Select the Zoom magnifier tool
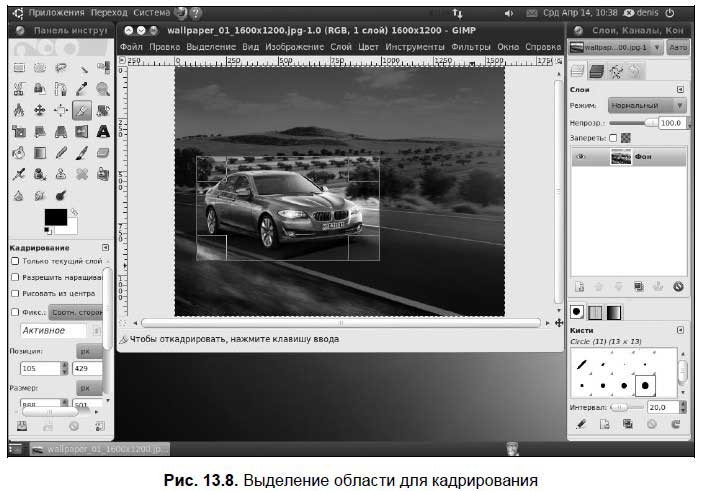703x491 pixels. [103, 89]
